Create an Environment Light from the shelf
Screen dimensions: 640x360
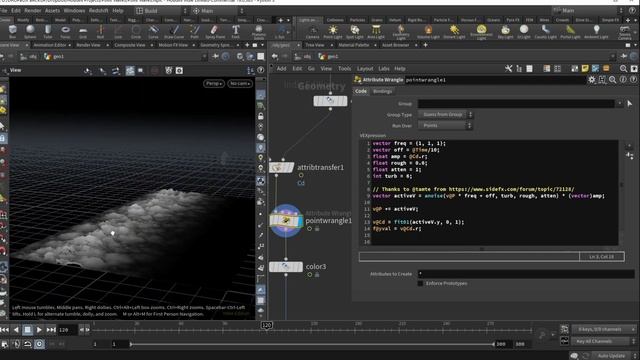[481, 31]
